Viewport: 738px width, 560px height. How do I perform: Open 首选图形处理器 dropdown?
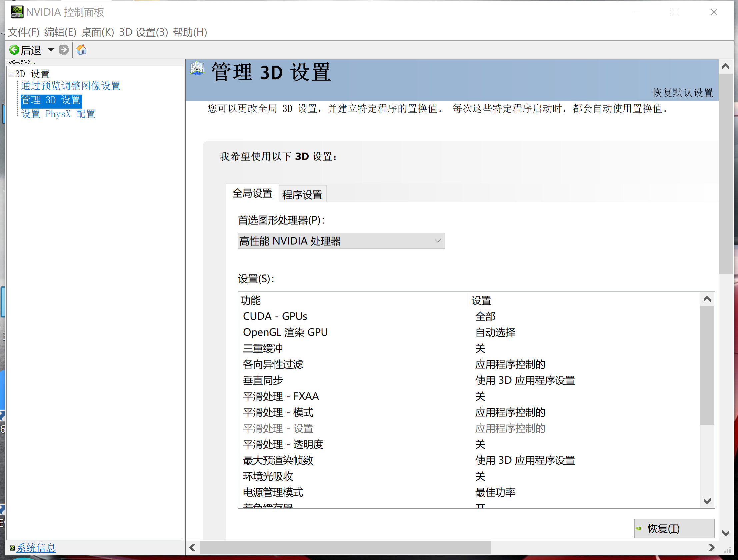click(x=341, y=241)
